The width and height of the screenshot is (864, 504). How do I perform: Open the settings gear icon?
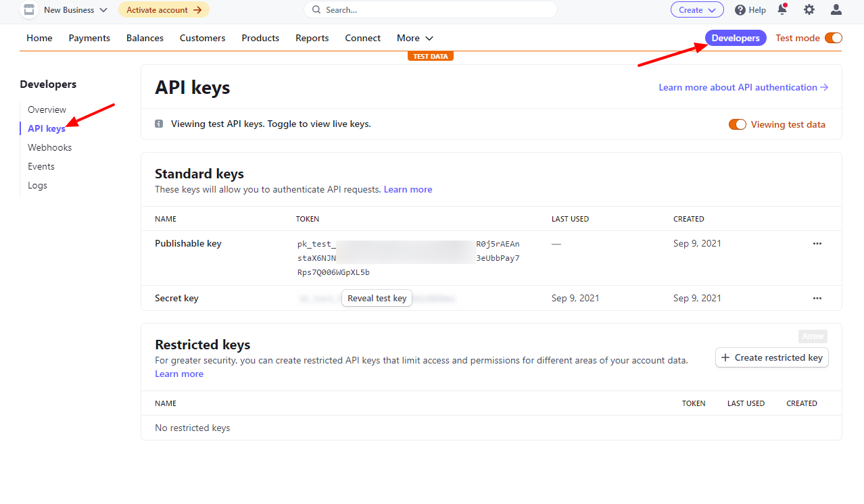(809, 9)
